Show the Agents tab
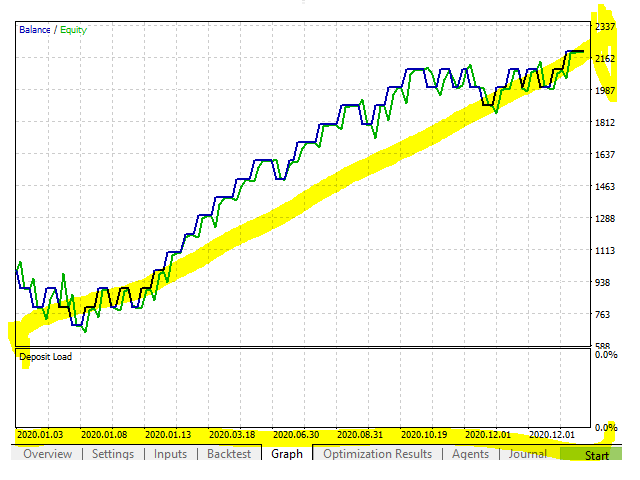This screenshot has height=480, width=640. [x=470, y=454]
